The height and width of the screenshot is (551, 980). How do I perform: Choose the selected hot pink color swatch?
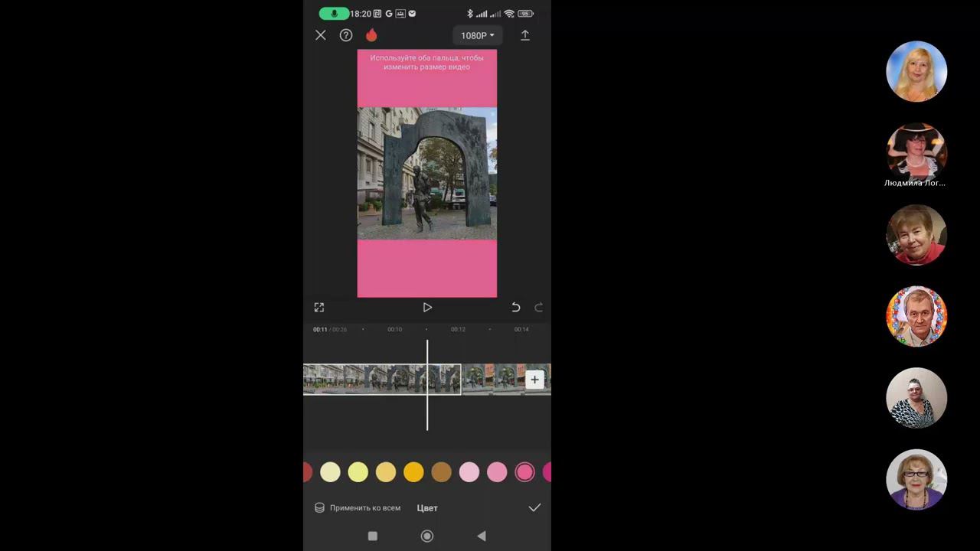coord(524,472)
